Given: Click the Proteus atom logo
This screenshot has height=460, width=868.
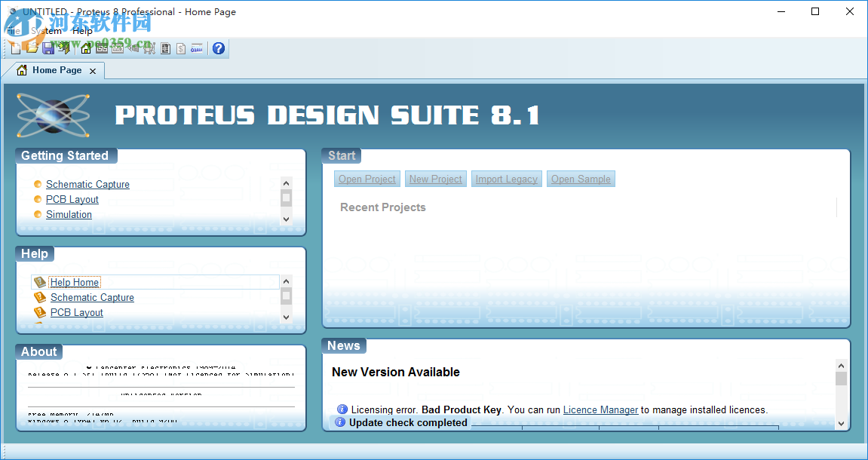Looking at the screenshot, I should coord(53,115).
